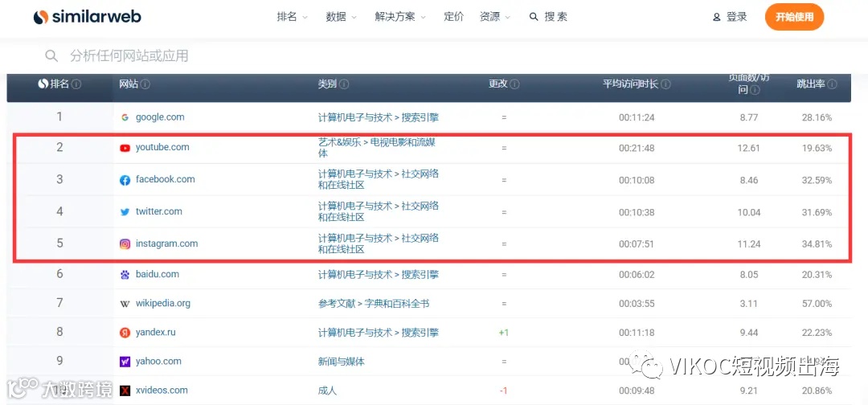Open google.com category 计算机电子与技术 > 搜索引擎
The image size is (868, 405).
(379, 117)
